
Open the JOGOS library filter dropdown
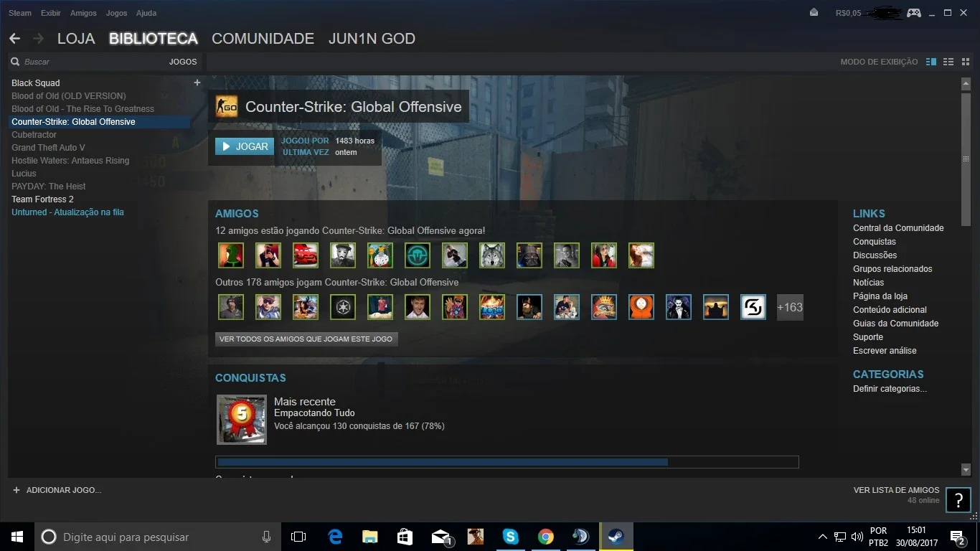pyautogui.click(x=183, y=62)
